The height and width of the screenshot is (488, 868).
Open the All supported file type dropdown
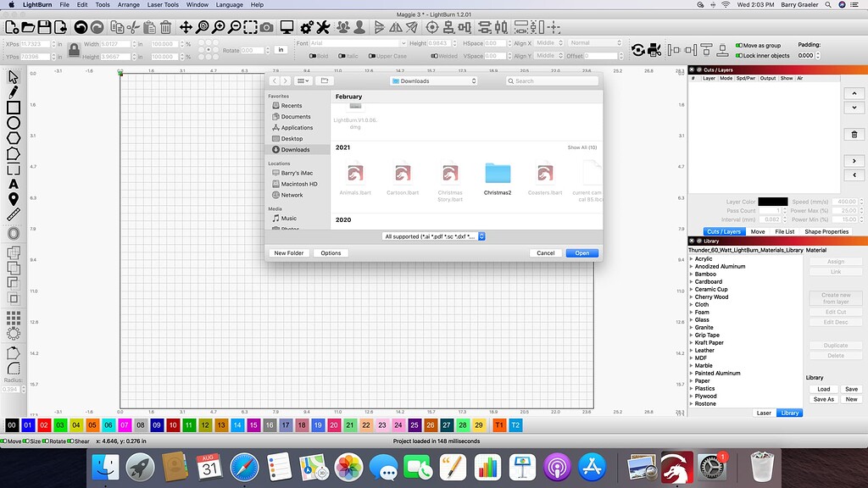[433, 236]
